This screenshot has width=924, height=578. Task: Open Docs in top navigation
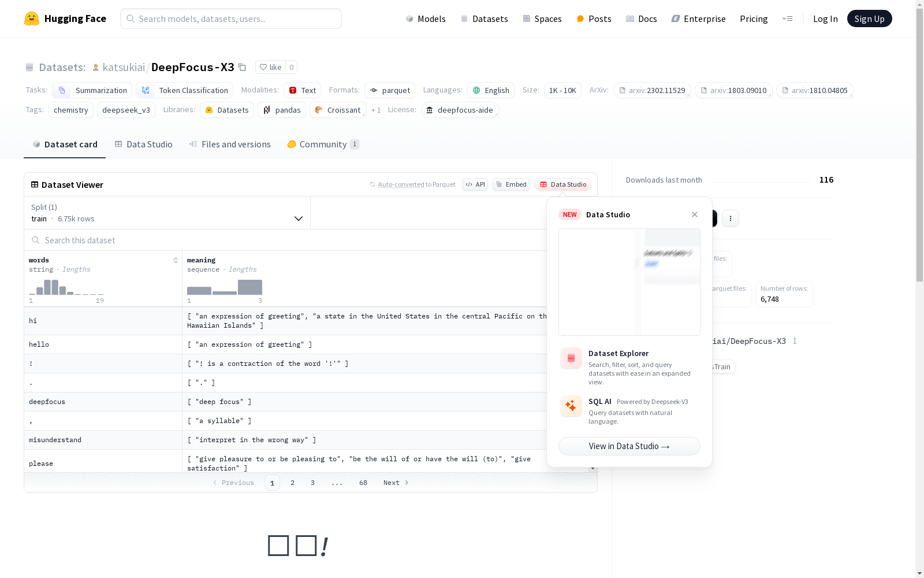(x=642, y=18)
